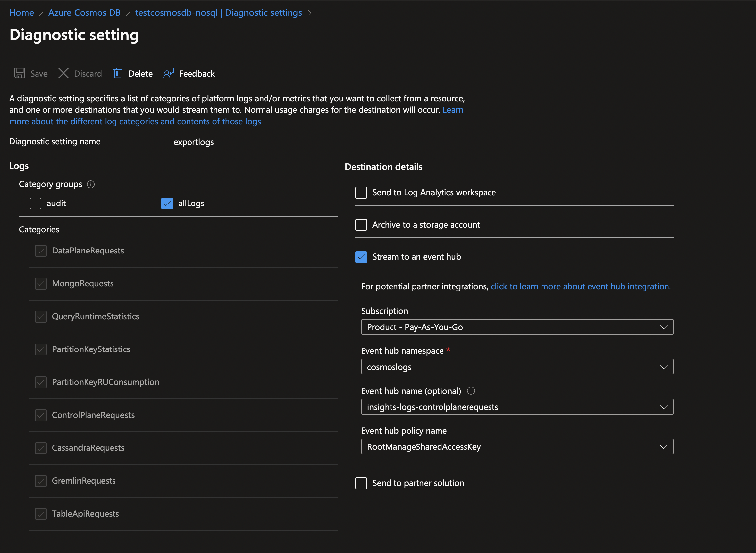Enable Send to Log Analytics workspace
Viewport: 756px width, 553px height.
click(x=361, y=192)
